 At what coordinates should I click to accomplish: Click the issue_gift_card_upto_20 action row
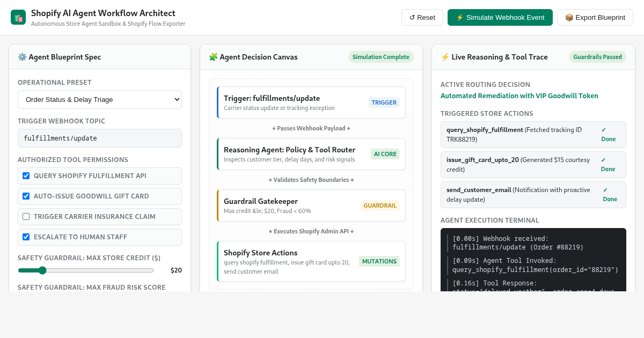coord(533,165)
